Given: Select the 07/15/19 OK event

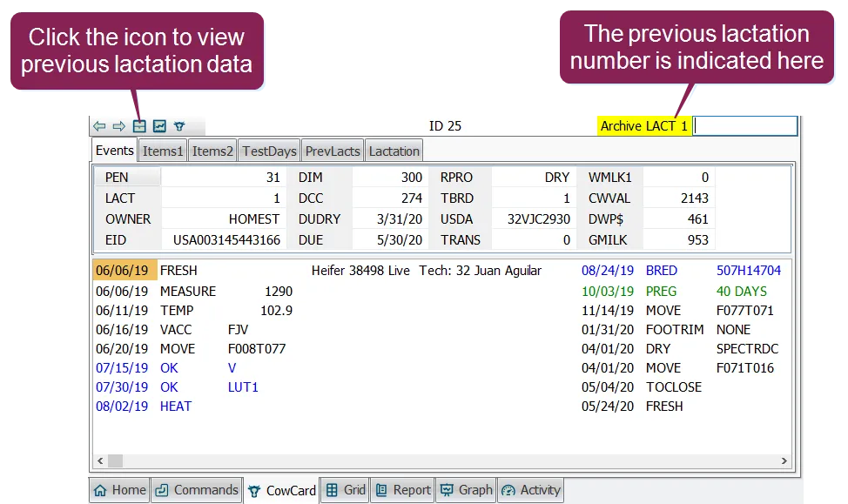Looking at the screenshot, I should click(x=166, y=368).
